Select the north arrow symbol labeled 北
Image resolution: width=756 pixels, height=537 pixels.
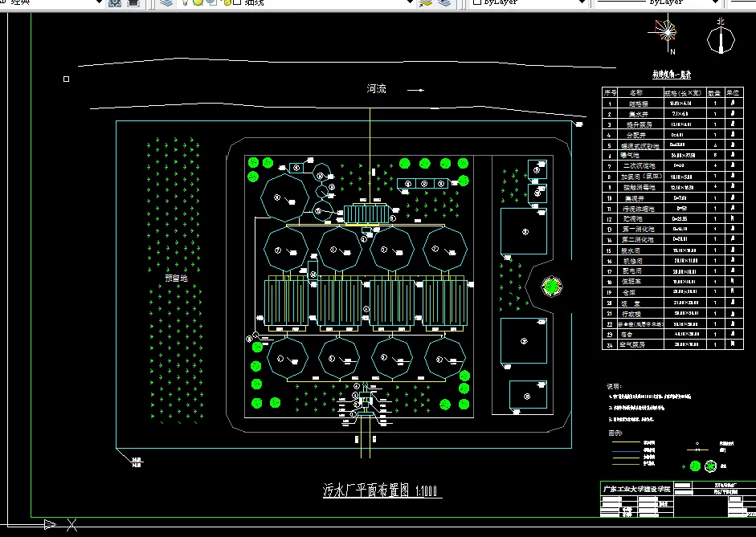point(721,36)
